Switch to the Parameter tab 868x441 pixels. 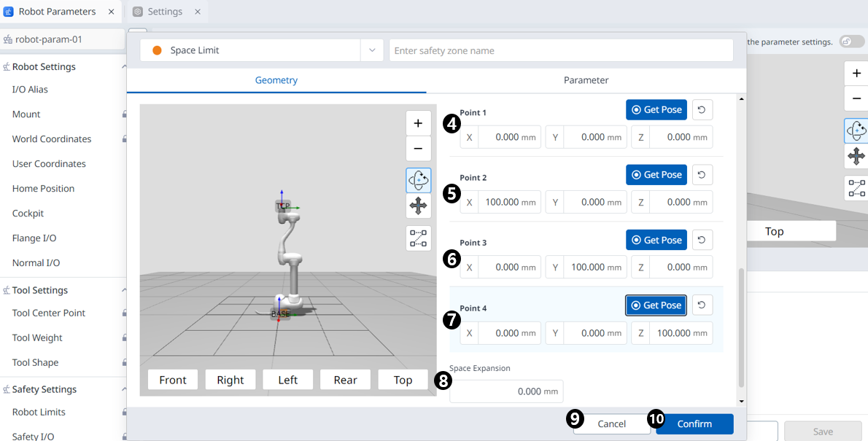coord(586,80)
